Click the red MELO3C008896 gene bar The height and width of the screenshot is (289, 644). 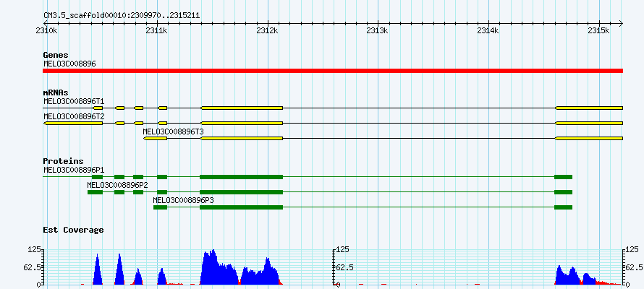click(x=333, y=71)
